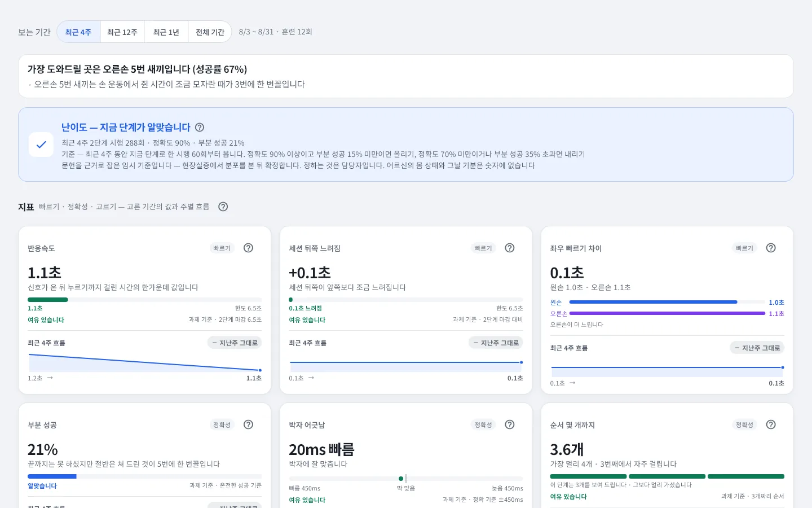Click 정확성 tag on the 박자 어긋남 card
Screen dimensions: 812x508
click(x=483, y=425)
